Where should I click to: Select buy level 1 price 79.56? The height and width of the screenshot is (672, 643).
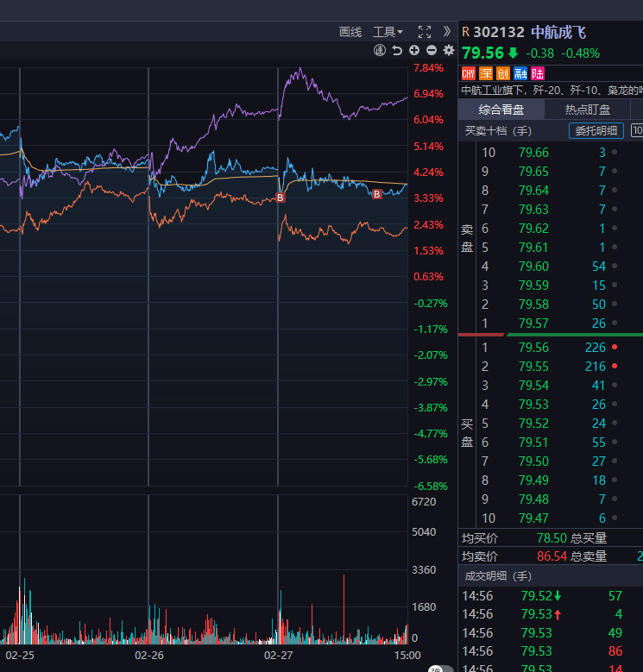tap(533, 348)
